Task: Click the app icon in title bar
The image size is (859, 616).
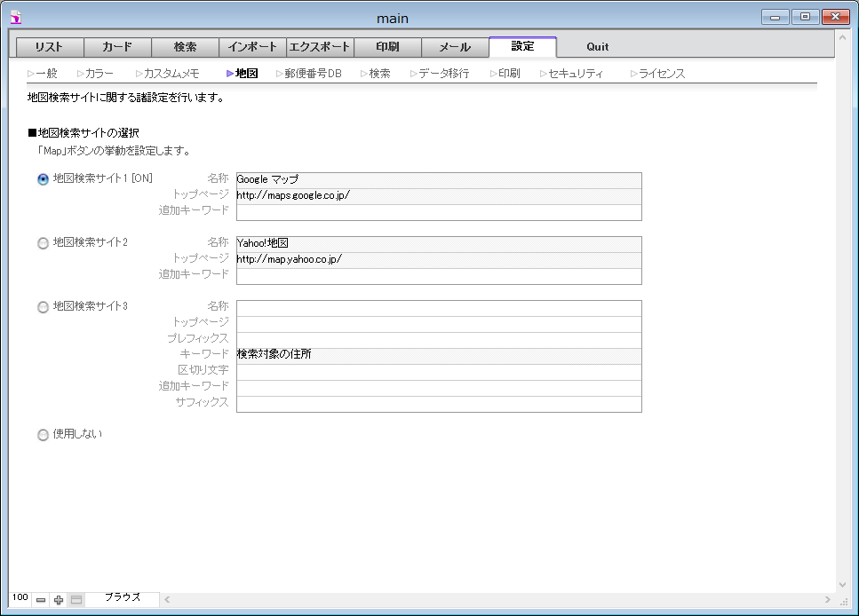Action: coord(15,17)
